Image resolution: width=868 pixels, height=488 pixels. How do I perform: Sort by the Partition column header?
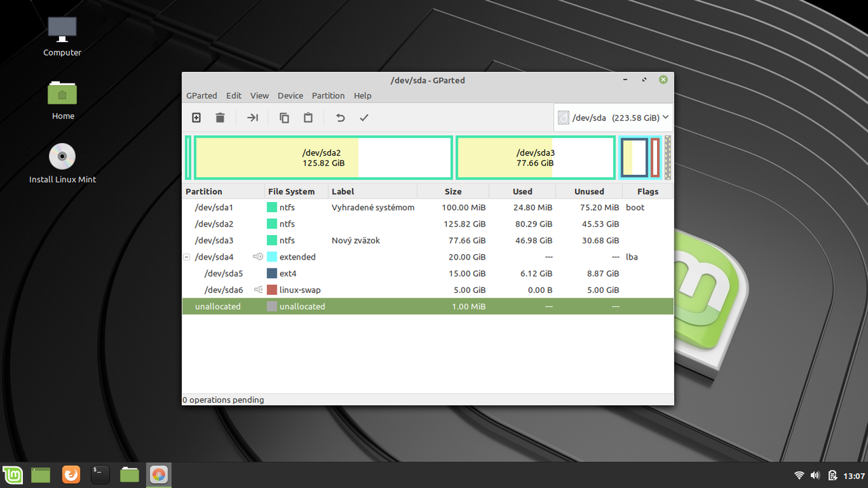pyautogui.click(x=224, y=191)
